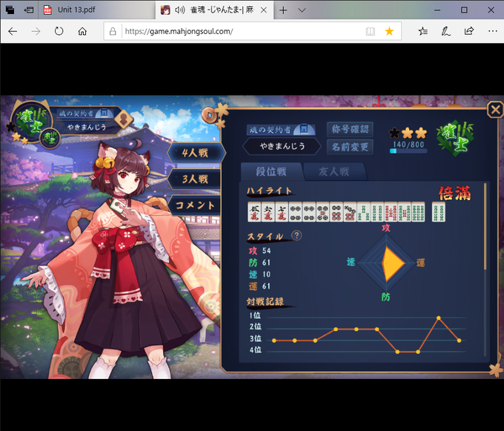
Task: Open the 4人戦 stats tab
Action: pos(196,153)
